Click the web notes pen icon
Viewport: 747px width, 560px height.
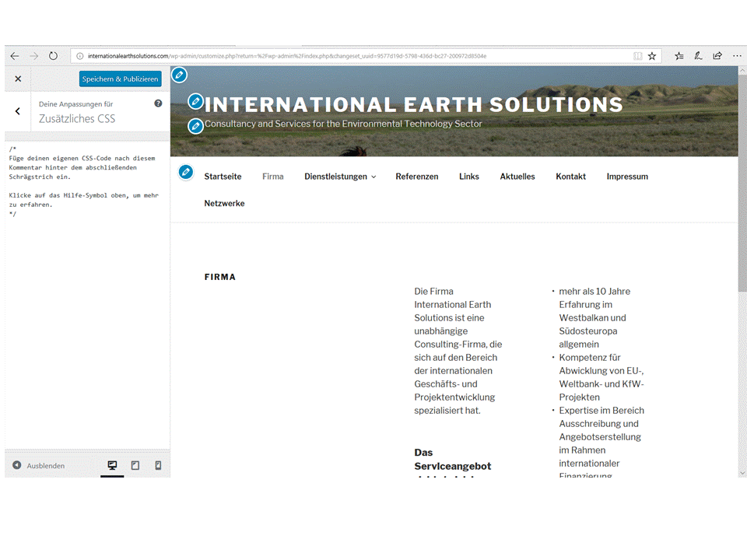[x=699, y=56]
